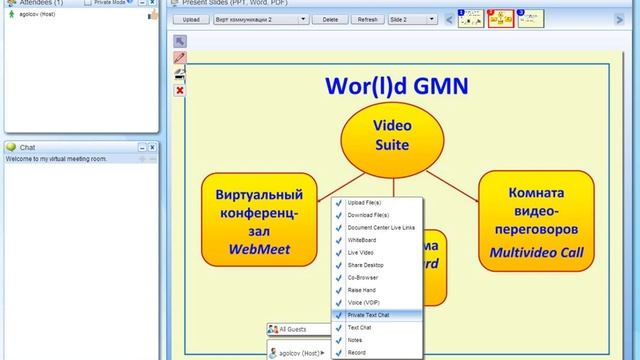
Task: Select the Record menu entry
Action: click(x=377, y=353)
